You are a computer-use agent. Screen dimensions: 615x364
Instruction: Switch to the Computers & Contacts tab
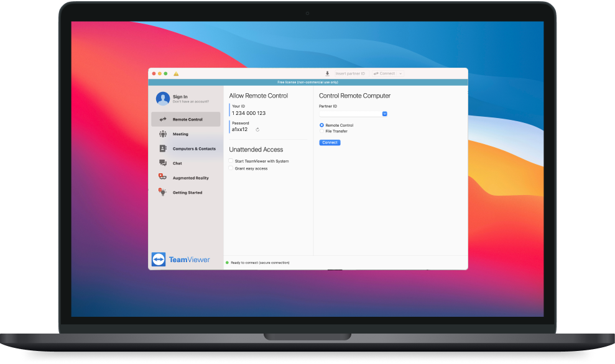[186, 148]
